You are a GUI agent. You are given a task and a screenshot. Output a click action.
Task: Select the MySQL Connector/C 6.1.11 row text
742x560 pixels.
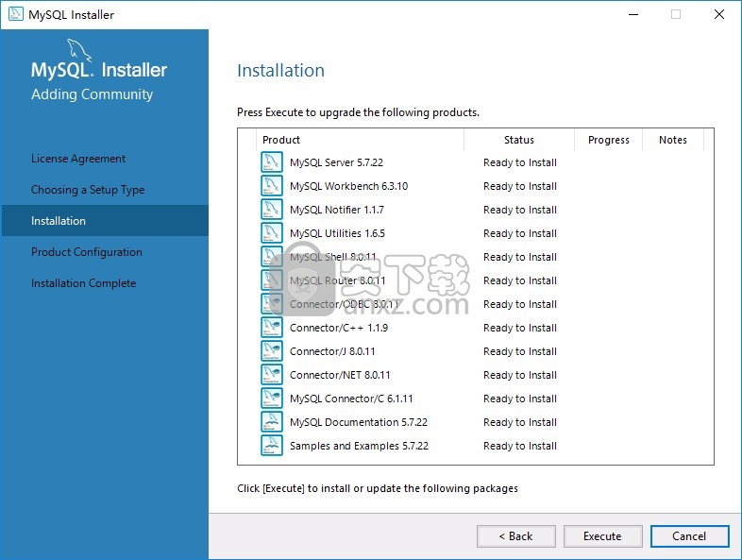point(351,399)
